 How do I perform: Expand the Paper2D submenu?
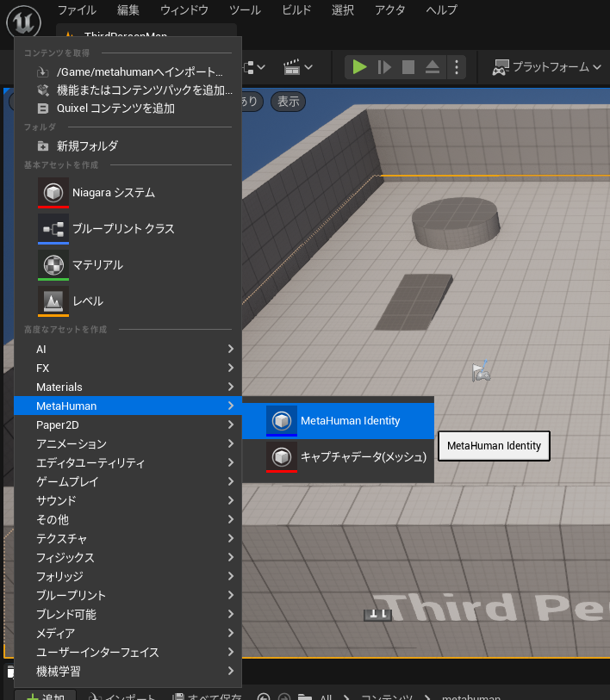click(128, 424)
